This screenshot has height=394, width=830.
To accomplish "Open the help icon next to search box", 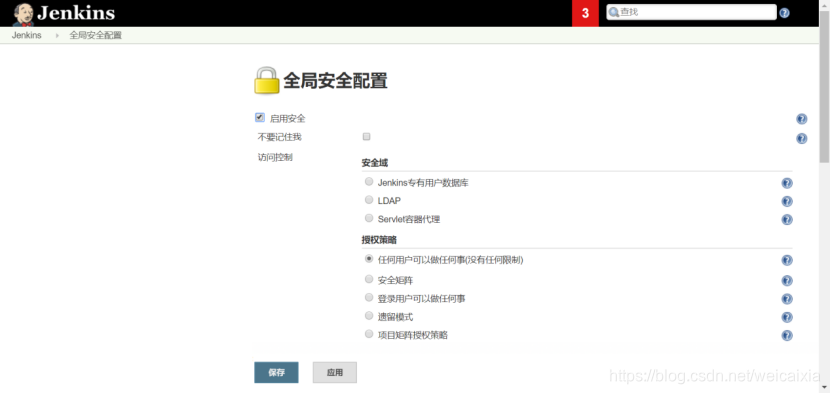I will click(x=784, y=13).
